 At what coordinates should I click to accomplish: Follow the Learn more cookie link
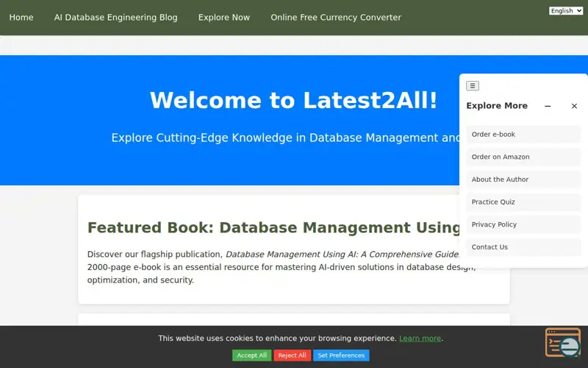point(420,339)
